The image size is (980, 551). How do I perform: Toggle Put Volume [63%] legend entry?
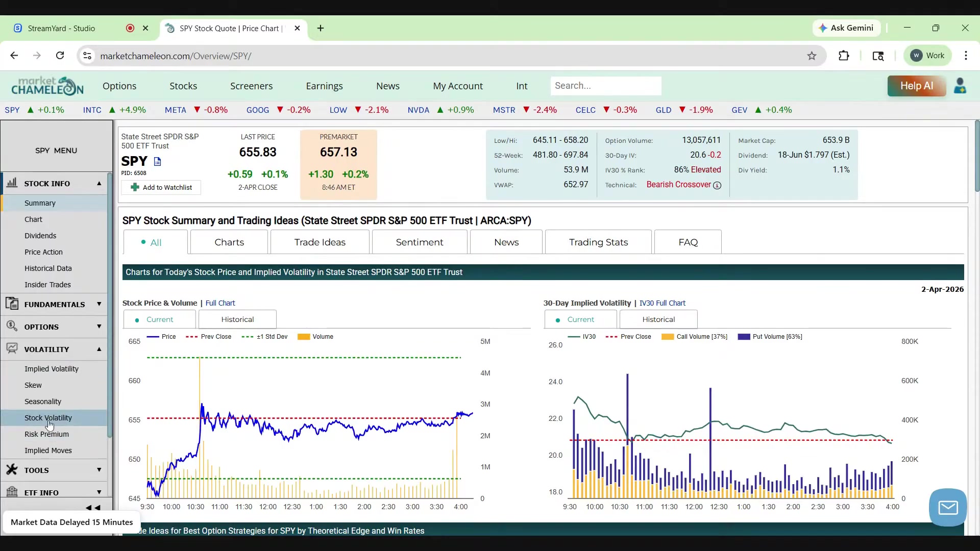pos(770,337)
